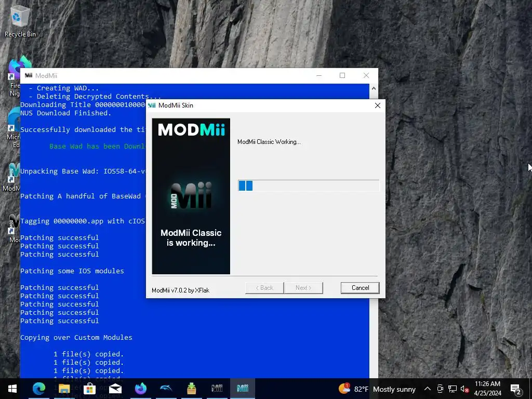Open the clock showing 11:26 AM
This screenshot has width=532, height=399.
487,389
